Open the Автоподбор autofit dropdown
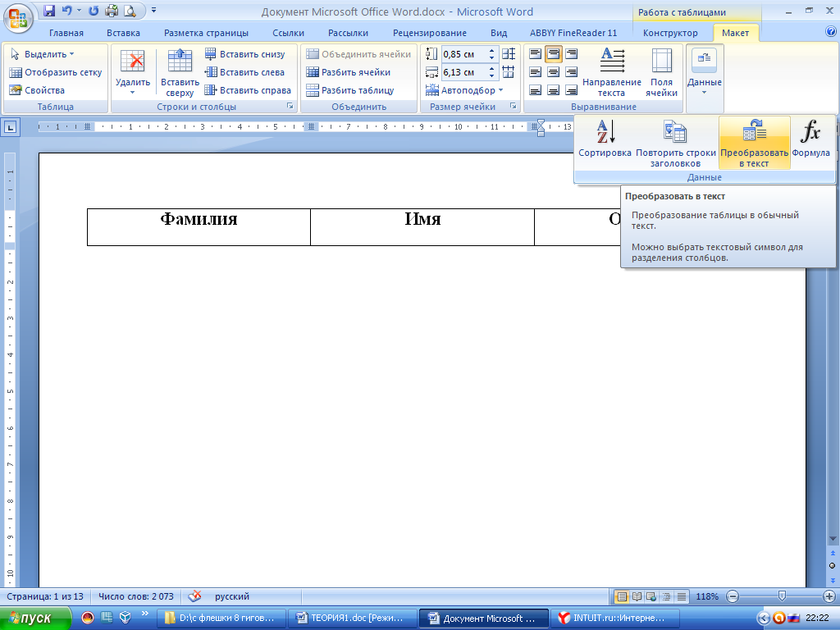This screenshot has height=630, width=840. 464,90
